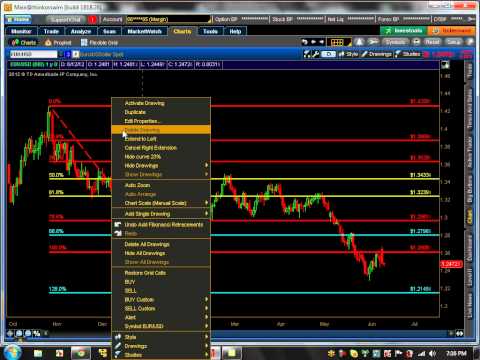This screenshot has width=480, height=360.
Task: Toggle the percent scale icon
Action: 36,333
